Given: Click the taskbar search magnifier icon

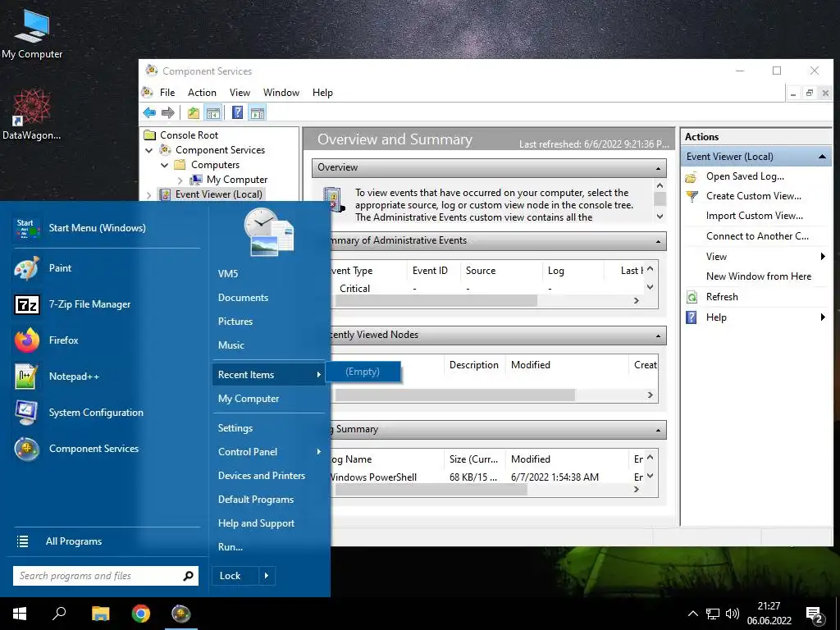Looking at the screenshot, I should 59,614.
